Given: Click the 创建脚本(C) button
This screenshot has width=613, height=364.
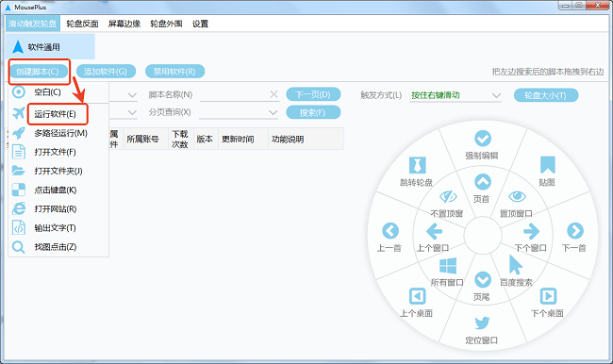Looking at the screenshot, I should [x=39, y=72].
